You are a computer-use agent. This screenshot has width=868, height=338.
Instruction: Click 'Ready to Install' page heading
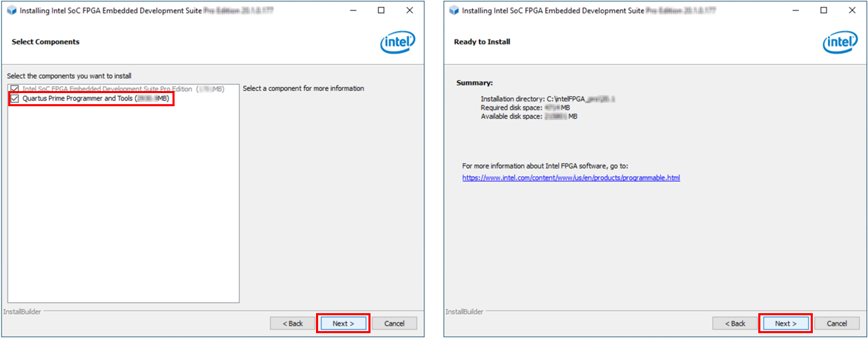tap(482, 42)
